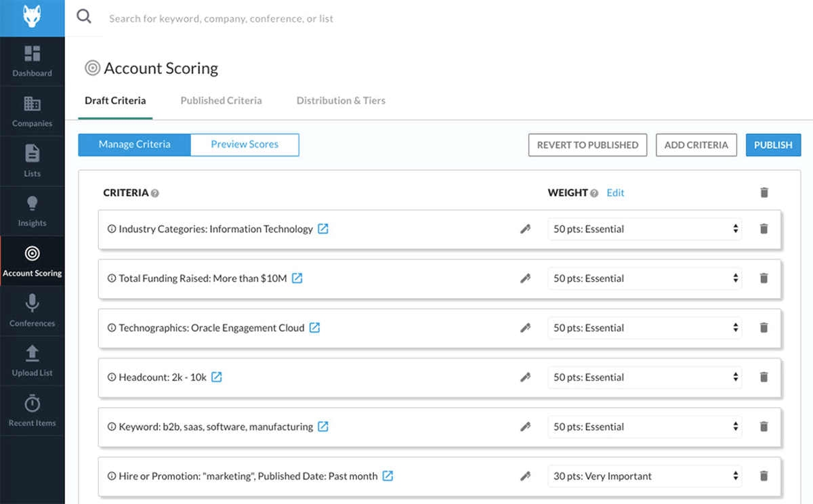813x504 pixels.
Task: Click the Upload List sidebar icon
Action: click(32, 354)
